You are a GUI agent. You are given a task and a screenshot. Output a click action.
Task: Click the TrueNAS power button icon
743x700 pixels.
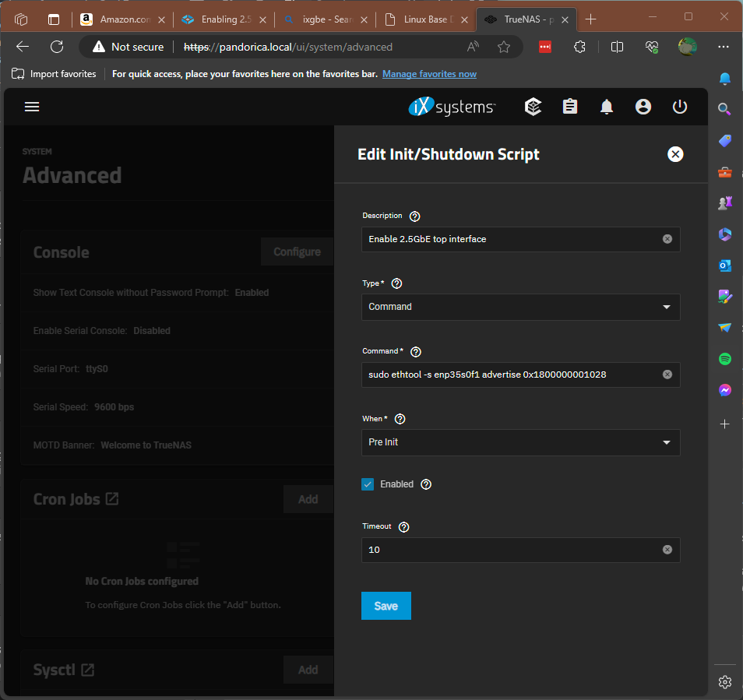(679, 107)
